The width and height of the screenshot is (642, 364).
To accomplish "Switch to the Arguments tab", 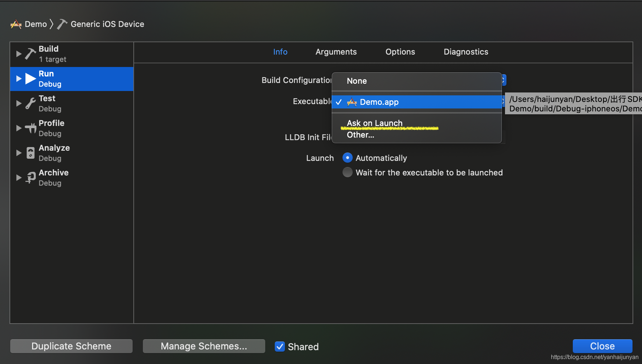I will [x=336, y=52].
